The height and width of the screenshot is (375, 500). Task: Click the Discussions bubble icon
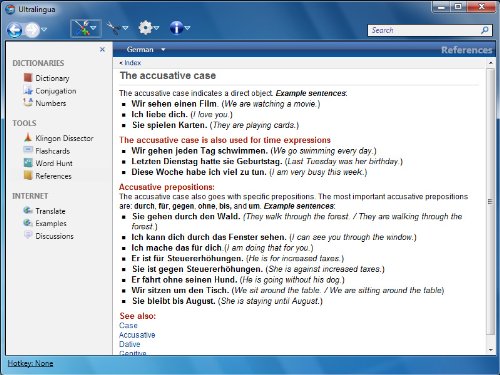pos(28,235)
